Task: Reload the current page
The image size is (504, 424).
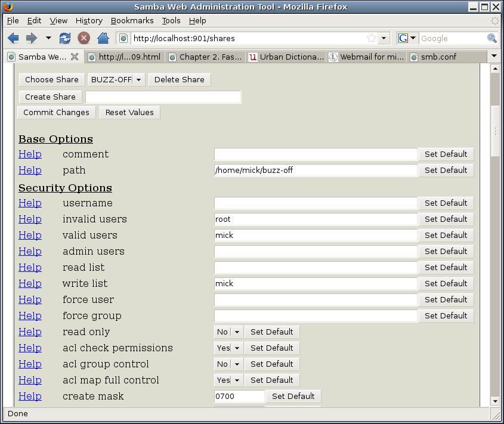Action: tap(65, 38)
